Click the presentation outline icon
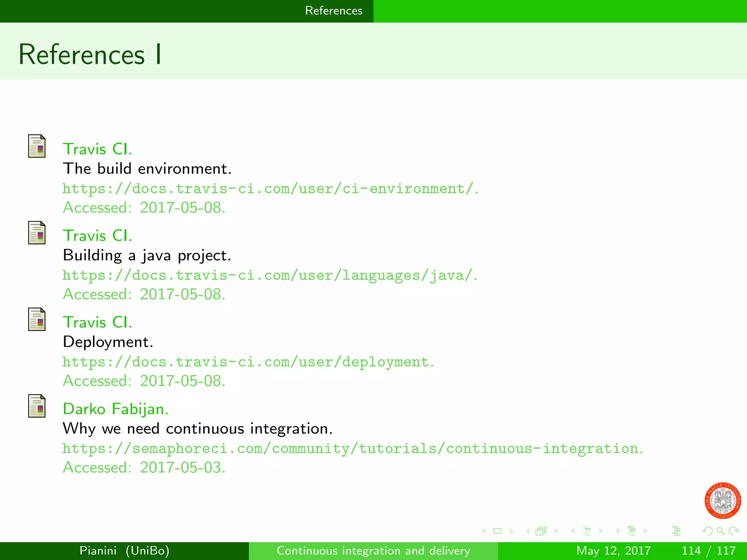Screen dimensions: 747x560 tap(676, 531)
